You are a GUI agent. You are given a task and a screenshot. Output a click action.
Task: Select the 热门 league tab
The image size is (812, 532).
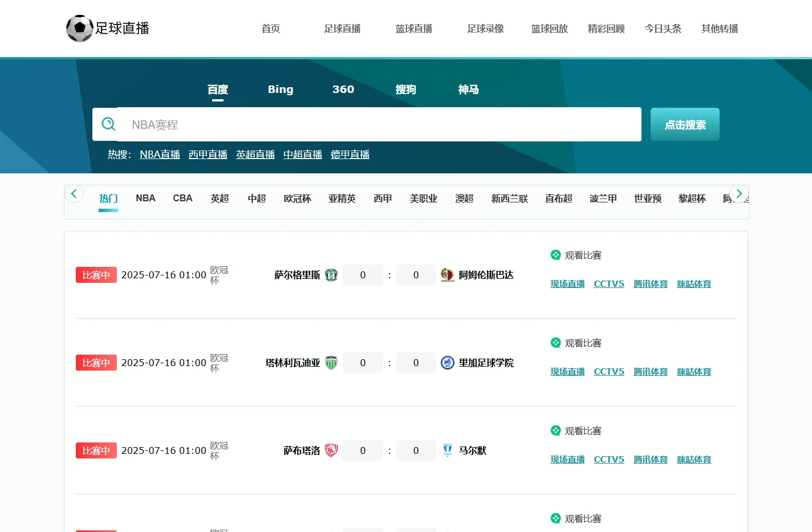click(x=108, y=198)
